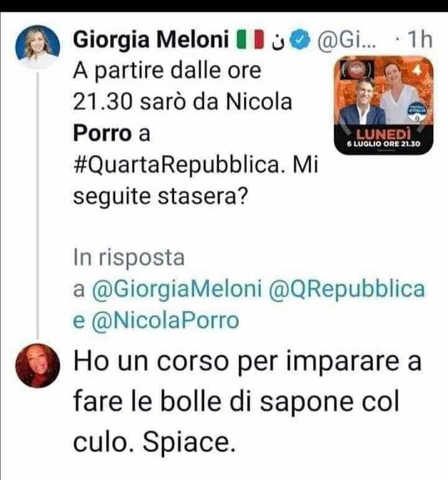Open the @QRepubblica mention link
The image size is (448, 480).
[347, 289]
